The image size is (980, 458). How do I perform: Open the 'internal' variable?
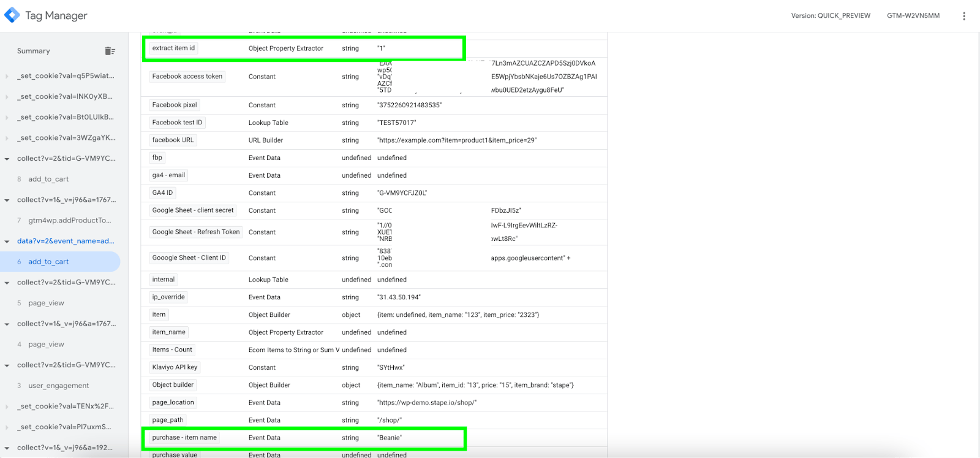point(164,280)
